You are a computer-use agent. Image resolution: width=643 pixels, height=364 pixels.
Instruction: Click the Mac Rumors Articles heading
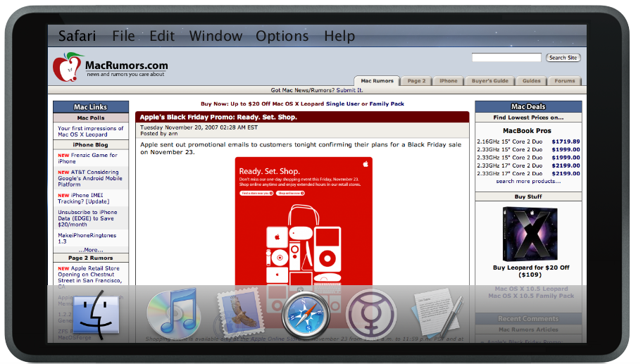[528, 330]
